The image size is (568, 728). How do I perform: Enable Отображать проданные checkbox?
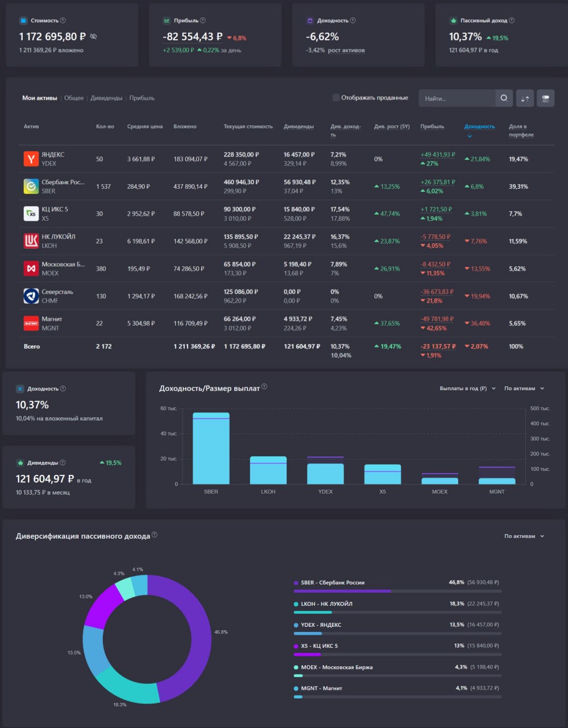pos(336,97)
